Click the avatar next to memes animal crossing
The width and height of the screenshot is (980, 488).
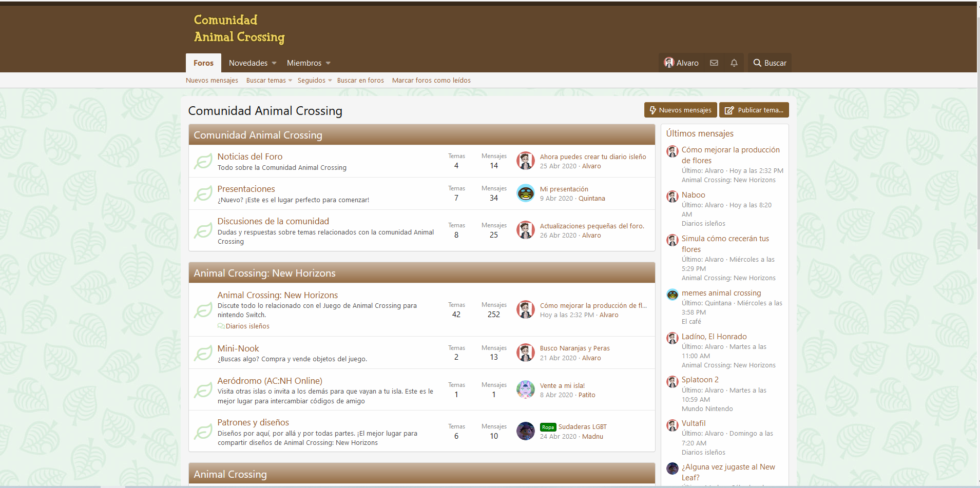click(x=672, y=294)
